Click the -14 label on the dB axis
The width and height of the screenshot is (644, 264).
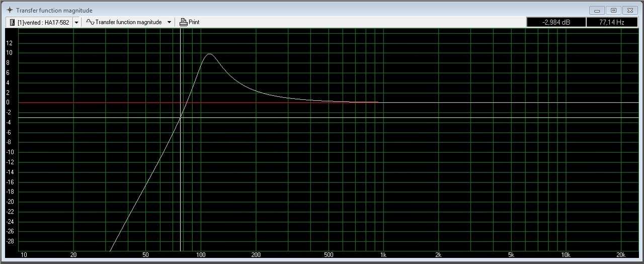click(9, 172)
